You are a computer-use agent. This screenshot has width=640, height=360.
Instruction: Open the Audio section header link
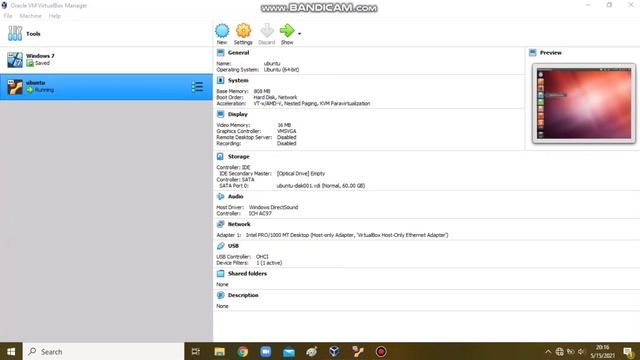(236, 196)
